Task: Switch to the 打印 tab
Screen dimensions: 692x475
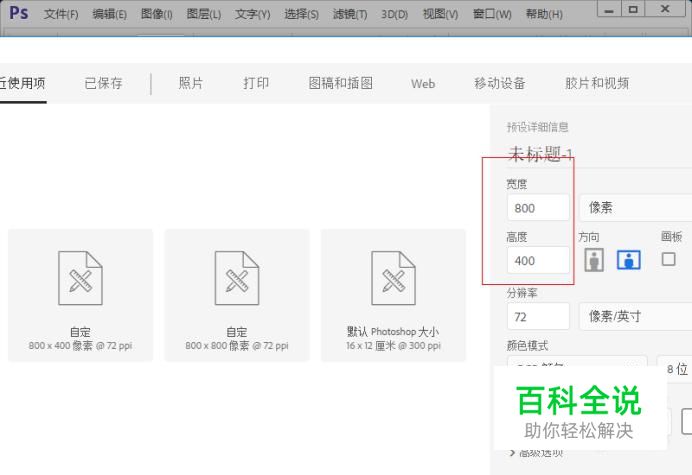Action: click(256, 83)
